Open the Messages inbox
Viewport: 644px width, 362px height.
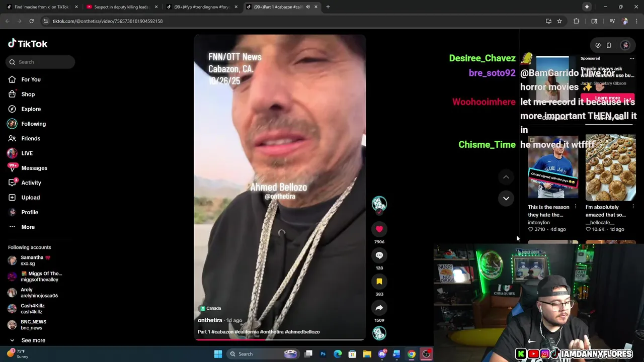click(28, 168)
